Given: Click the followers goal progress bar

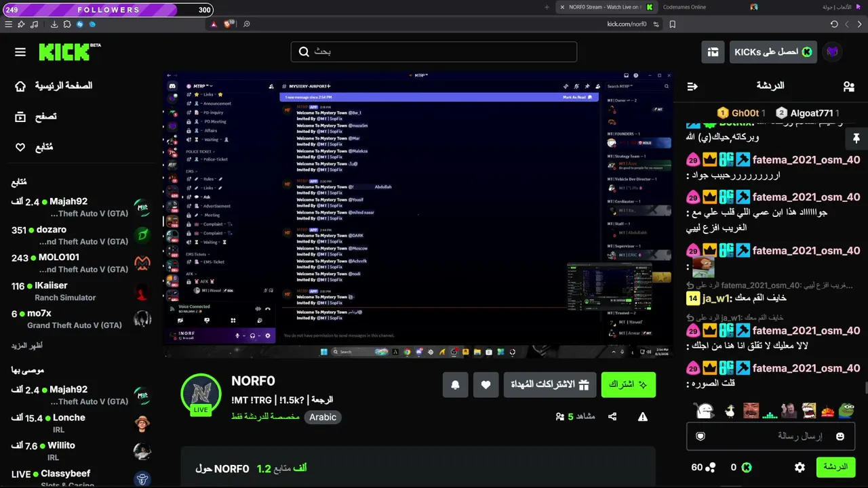Looking at the screenshot, I should pos(108,10).
